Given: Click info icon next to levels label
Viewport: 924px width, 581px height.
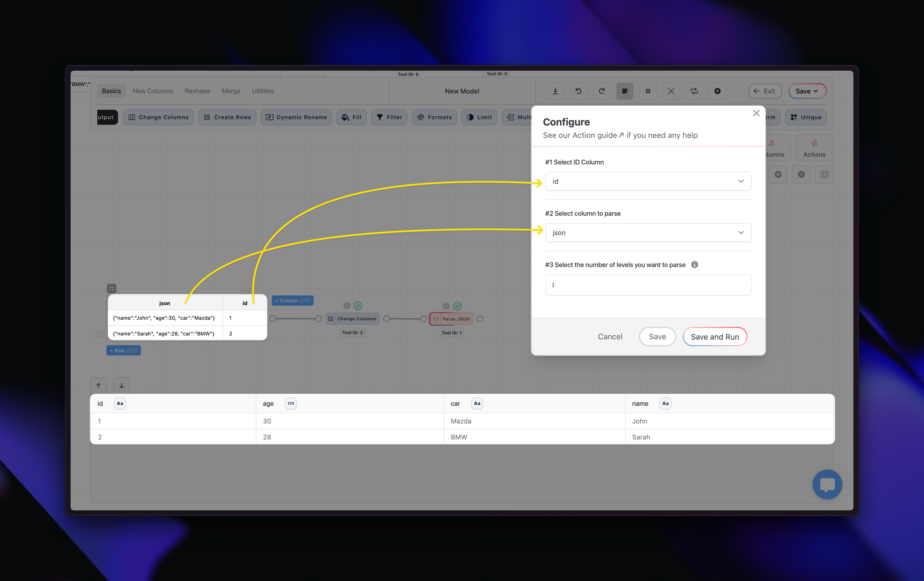Looking at the screenshot, I should pyautogui.click(x=694, y=265).
